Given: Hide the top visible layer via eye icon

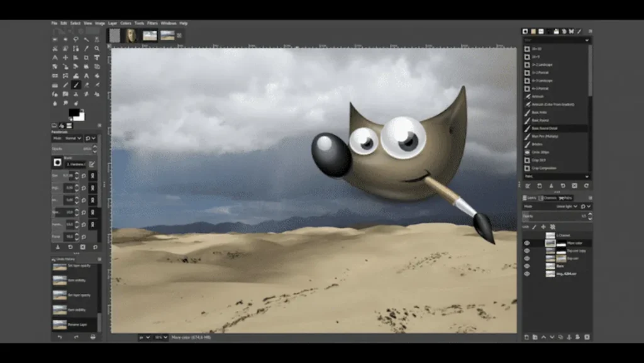Looking at the screenshot, I should pos(527,243).
